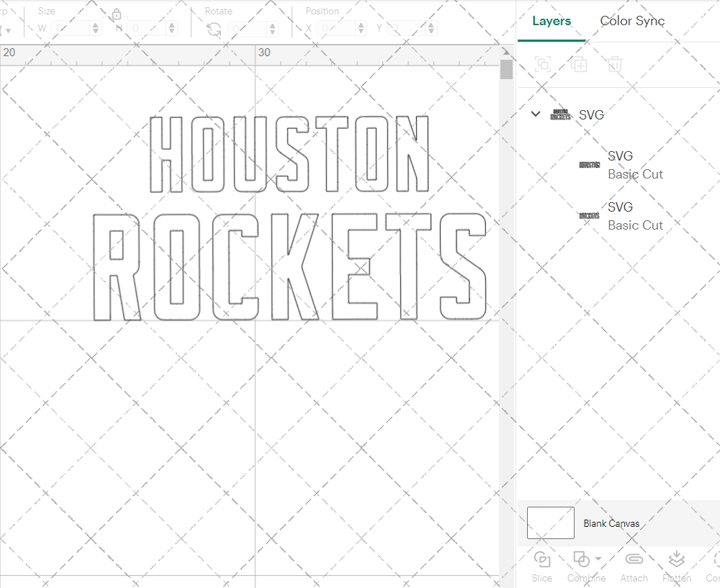This screenshot has height=588, width=720.
Task: Click the Attach paperclip icon
Action: tap(634, 559)
